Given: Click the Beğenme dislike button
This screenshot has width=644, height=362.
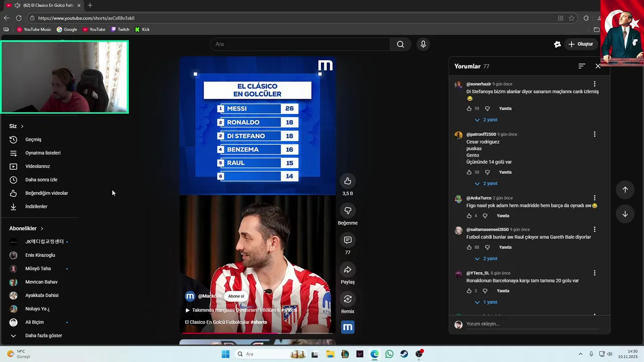Looking at the screenshot, I should coord(347,210).
